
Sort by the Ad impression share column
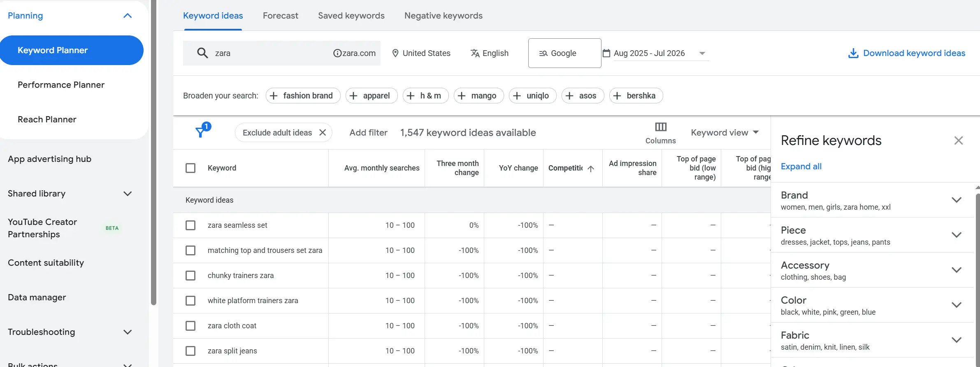click(x=633, y=168)
